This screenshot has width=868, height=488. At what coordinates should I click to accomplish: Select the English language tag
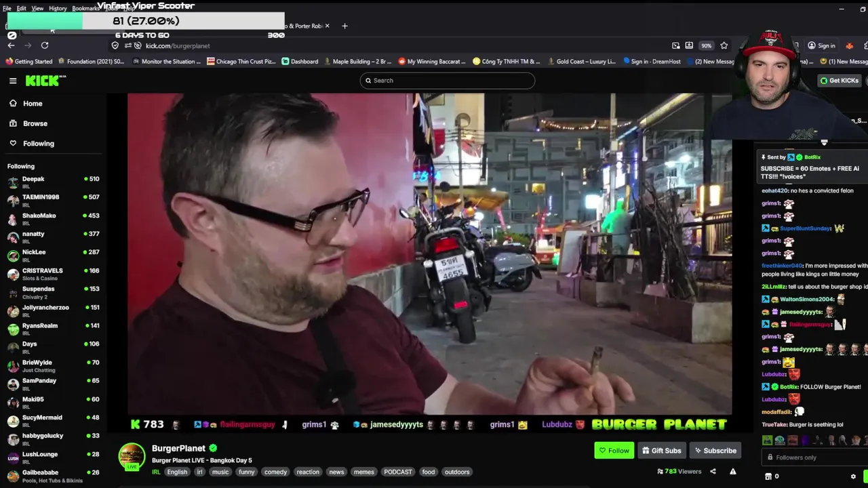point(177,472)
